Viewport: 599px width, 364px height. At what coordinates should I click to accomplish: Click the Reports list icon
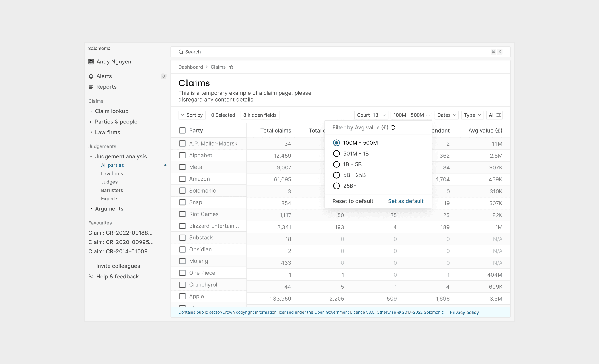pos(91,87)
